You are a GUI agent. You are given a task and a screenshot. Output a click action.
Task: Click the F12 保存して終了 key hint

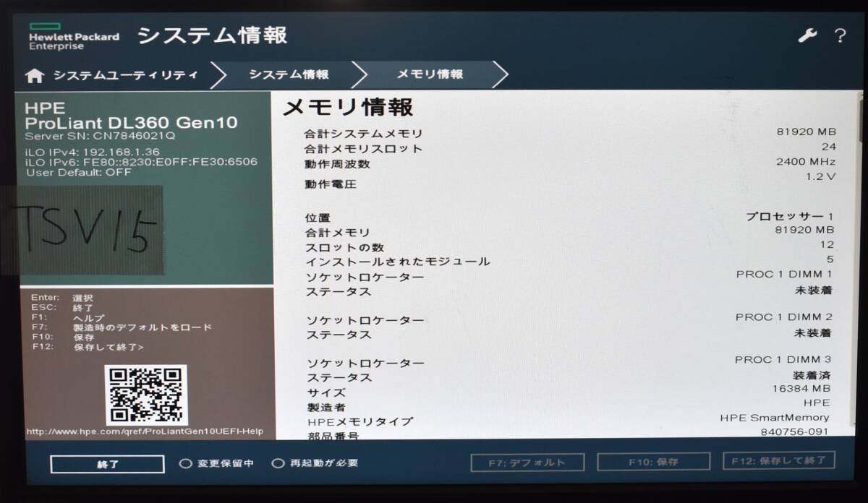[x=88, y=348]
